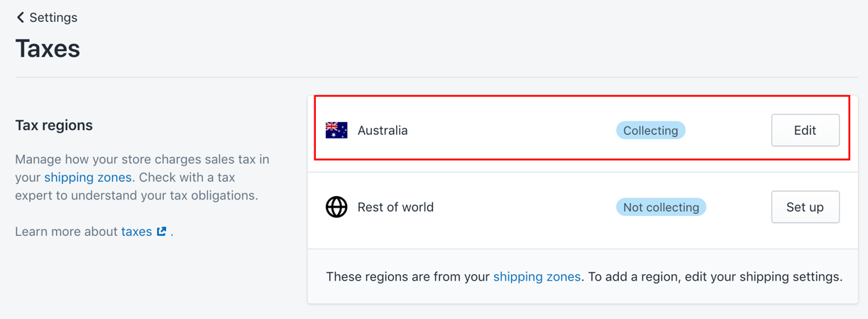Click the Tax regions description paragraph

coord(143,177)
